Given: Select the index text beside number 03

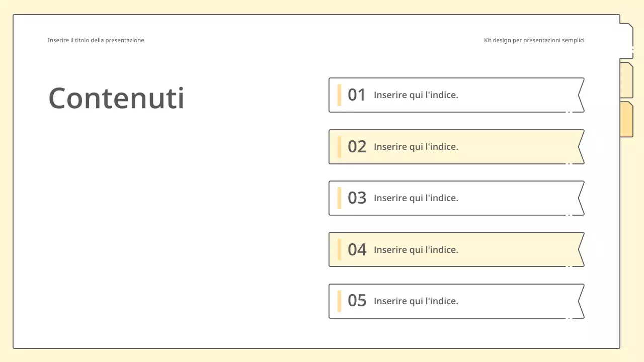Looking at the screenshot, I should (416, 198).
